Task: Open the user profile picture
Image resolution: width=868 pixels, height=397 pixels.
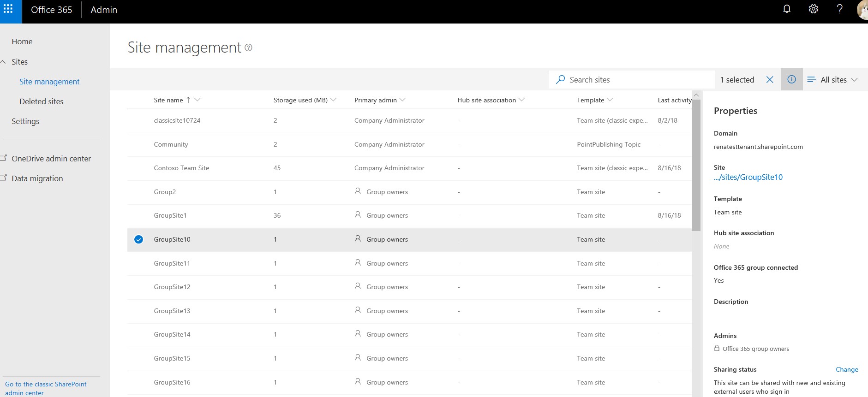Action: pyautogui.click(x=862, y=10)
